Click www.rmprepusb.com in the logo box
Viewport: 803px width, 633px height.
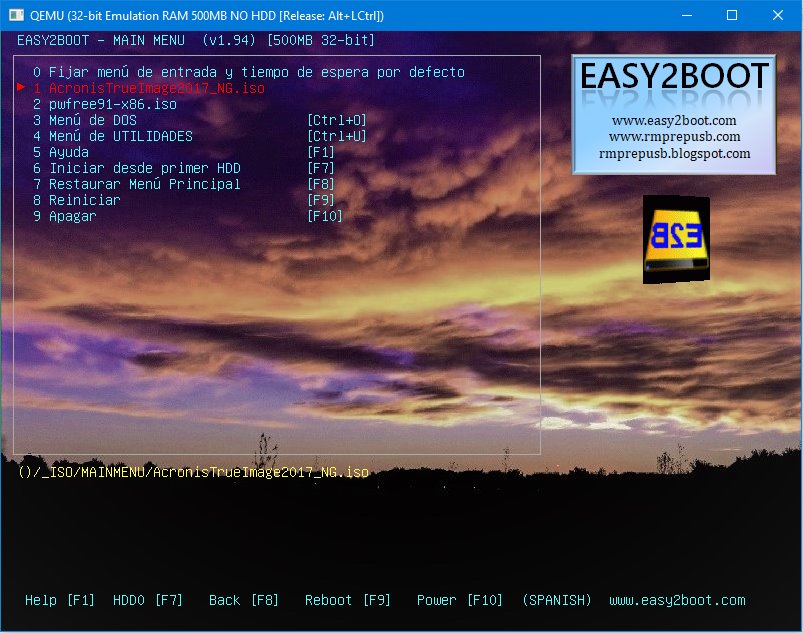674,137
